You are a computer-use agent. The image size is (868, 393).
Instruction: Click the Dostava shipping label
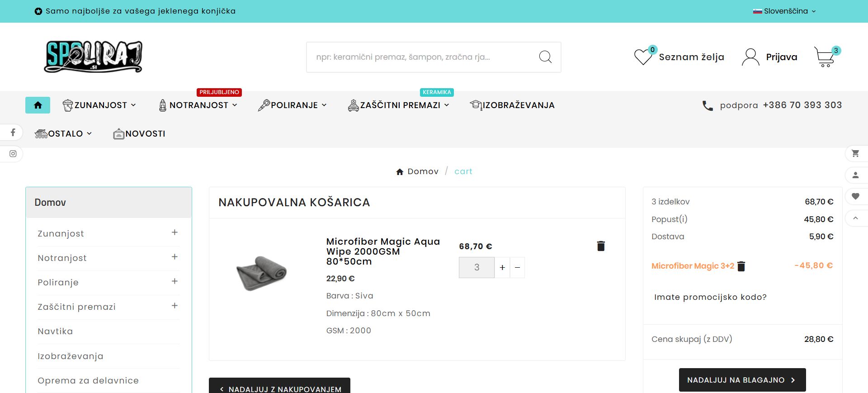(668, 237)
